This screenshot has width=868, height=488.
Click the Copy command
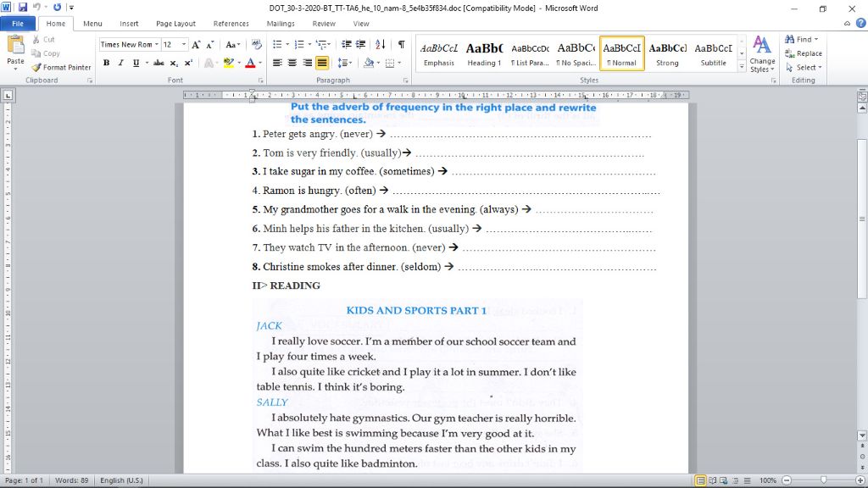(46, 53)
